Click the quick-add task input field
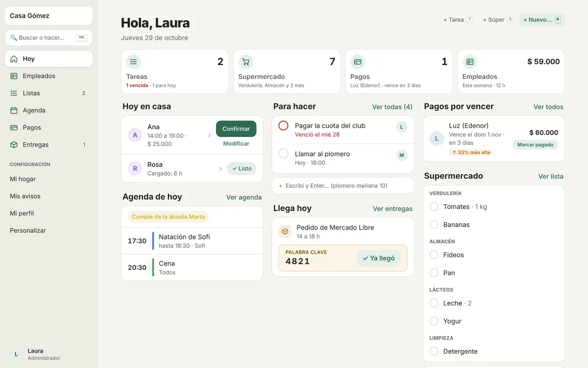 tap(343, 186)
